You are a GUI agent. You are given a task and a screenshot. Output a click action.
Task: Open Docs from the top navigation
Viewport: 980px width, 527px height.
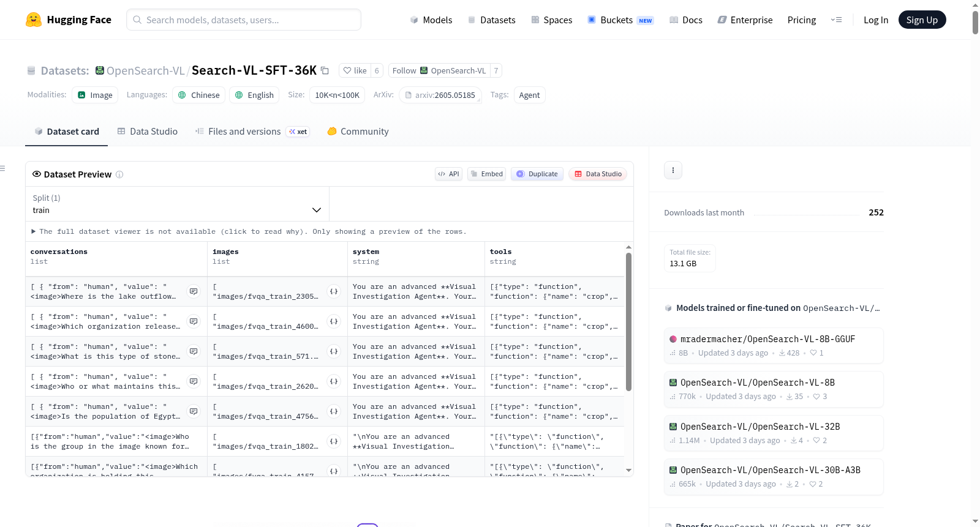point(685,20)
